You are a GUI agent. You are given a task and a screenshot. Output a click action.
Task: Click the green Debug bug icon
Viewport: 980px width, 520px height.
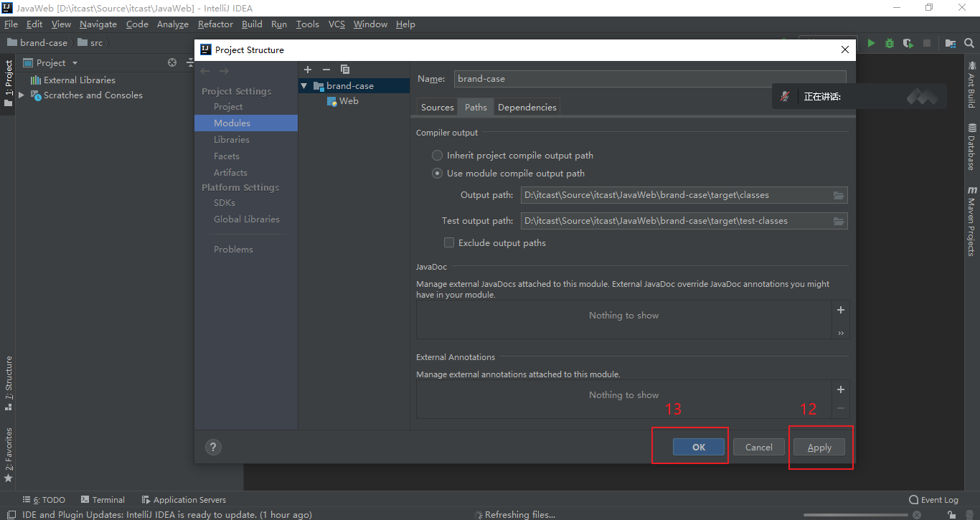tap(890, 43)
